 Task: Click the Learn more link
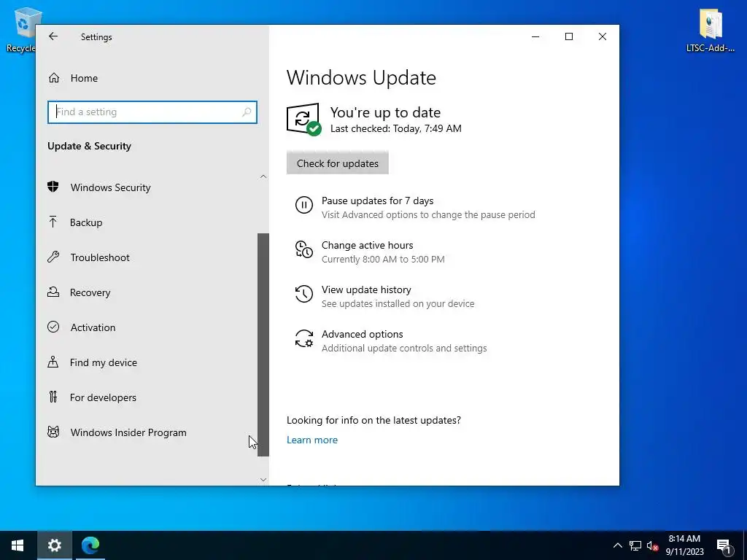point(312,440)
